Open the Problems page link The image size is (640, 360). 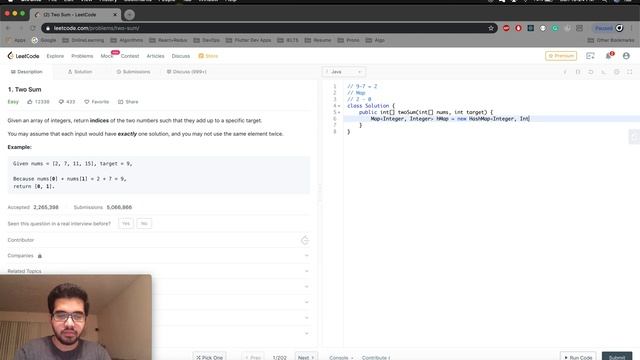82,56
